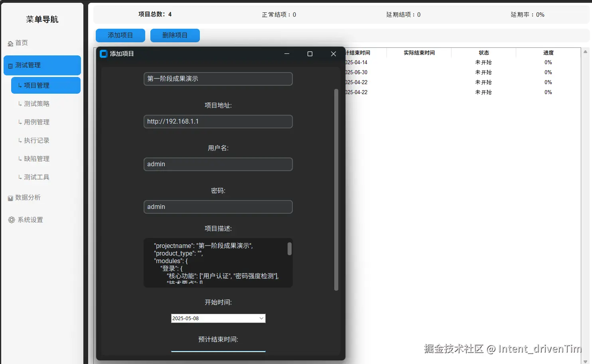Minimize the 添加项目 dialog
This screenshot has width=592, height=364.
[x=287, y=54]
